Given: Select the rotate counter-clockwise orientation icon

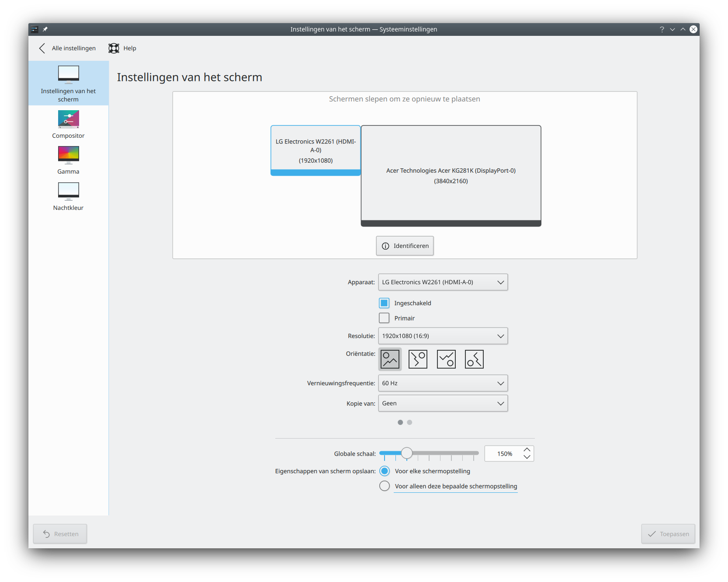Looking at the screenshot, I should pyautogui.click(x=474, y=359).
